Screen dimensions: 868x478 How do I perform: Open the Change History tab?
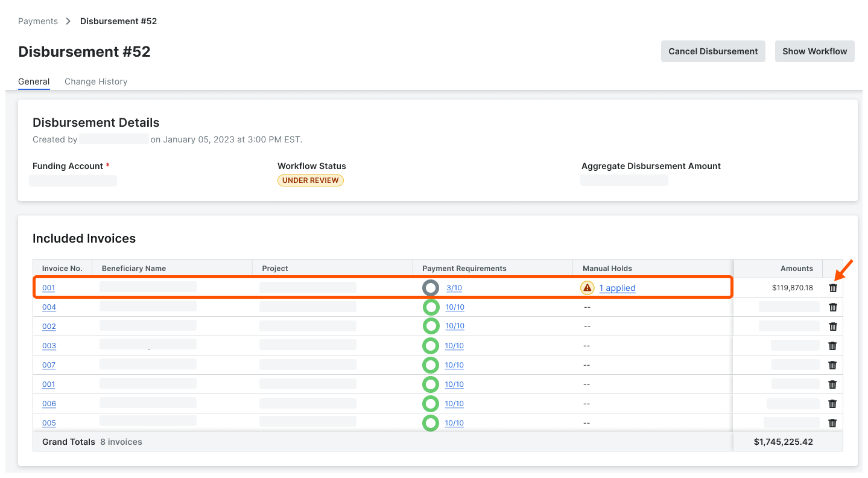click(x=96, y=81)
